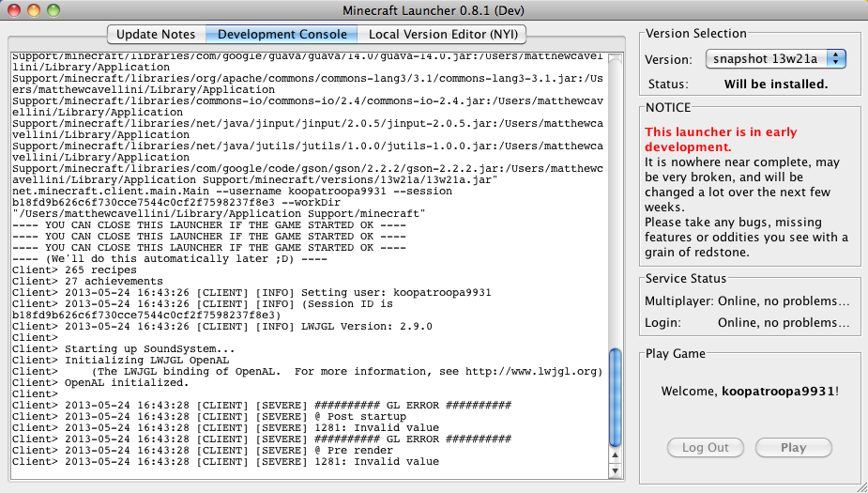Click the gson-2.2.2.jar library path line

[x=308, y=168]
